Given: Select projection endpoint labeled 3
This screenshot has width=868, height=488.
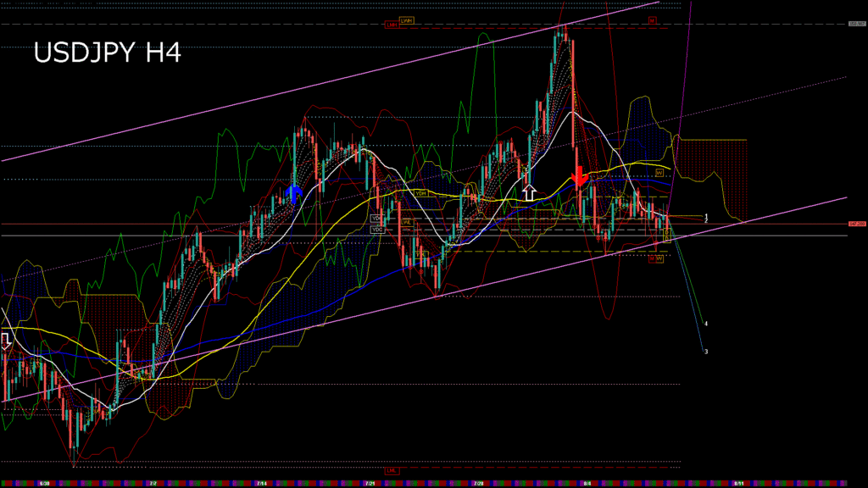Looking at the screenshot, I should (706, 352).
